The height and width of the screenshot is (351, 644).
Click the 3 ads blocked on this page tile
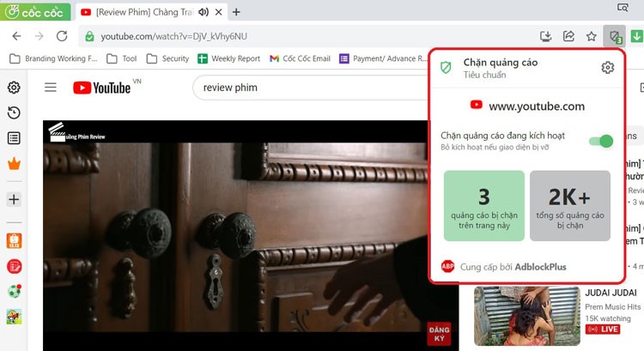click(484, 206)
